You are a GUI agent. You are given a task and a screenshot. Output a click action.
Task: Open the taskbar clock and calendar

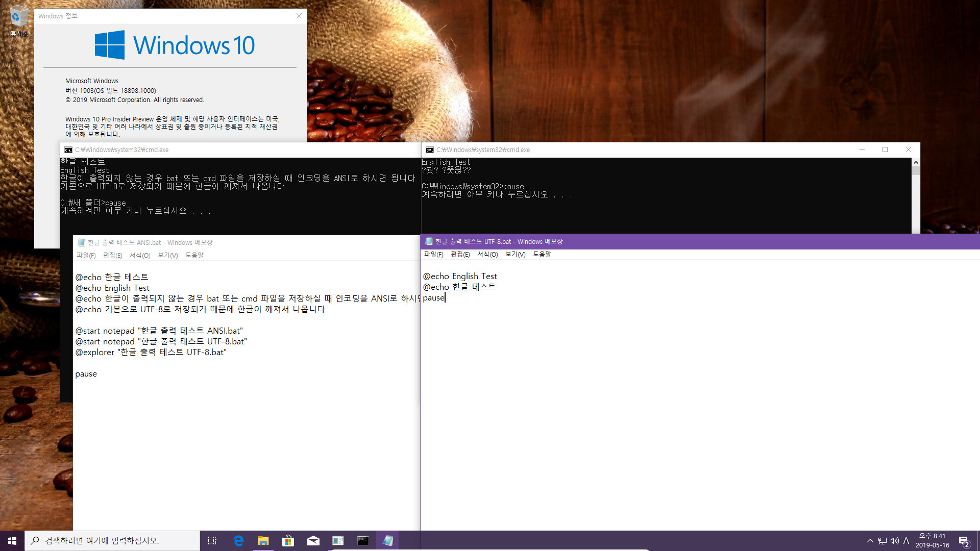(933, 541)
